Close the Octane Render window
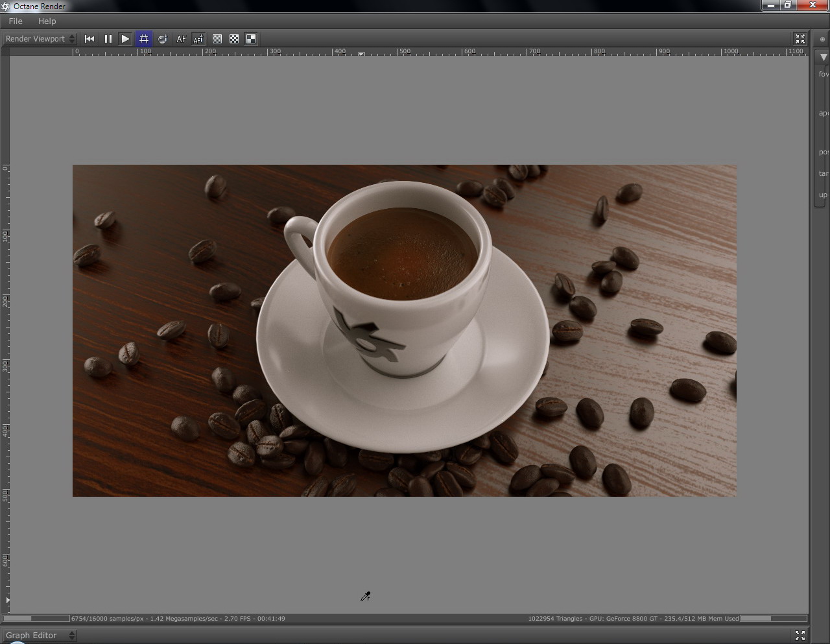Viewport: 830px width, 644px height. (813, 5)
